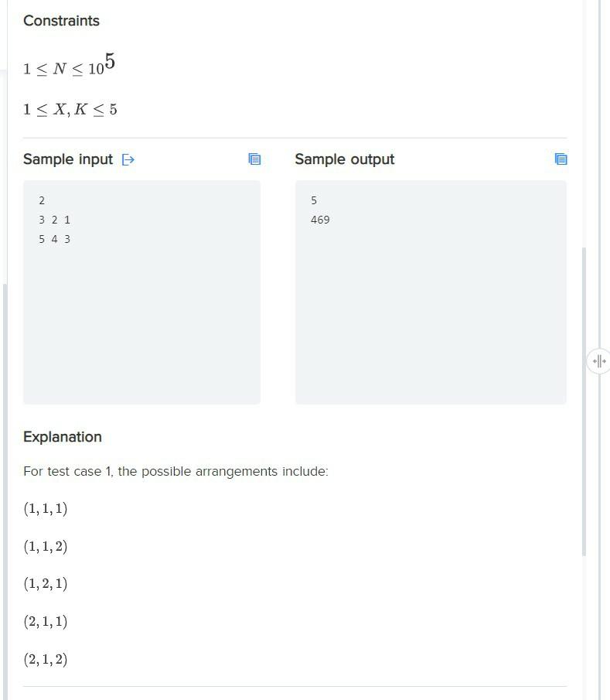The height and width of the screenshot is (700, 610).
Task: Click the Explanation section heading
Action: (x=62, y=437)
